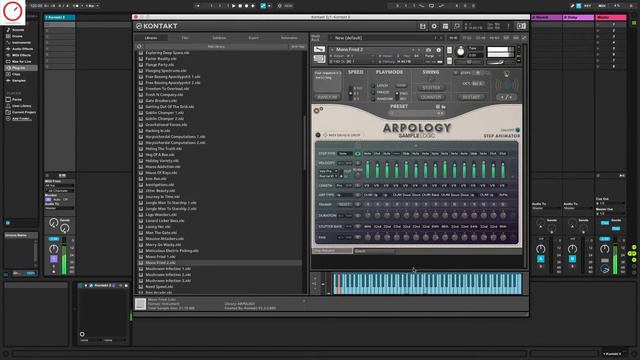Image resolution: width=640 pixels, height=360 pixels.
Task: Click the QUANTIZE button
Action: tap(431, 97)
